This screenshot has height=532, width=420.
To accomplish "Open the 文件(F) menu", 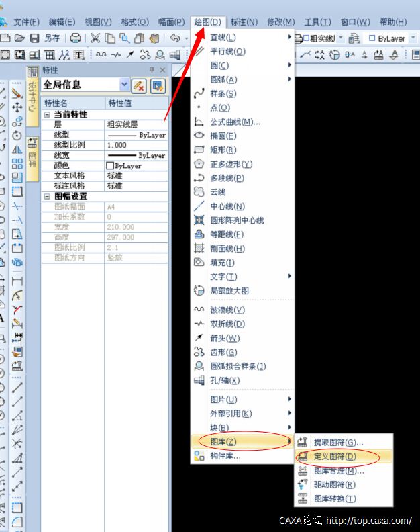I will 26,22.
